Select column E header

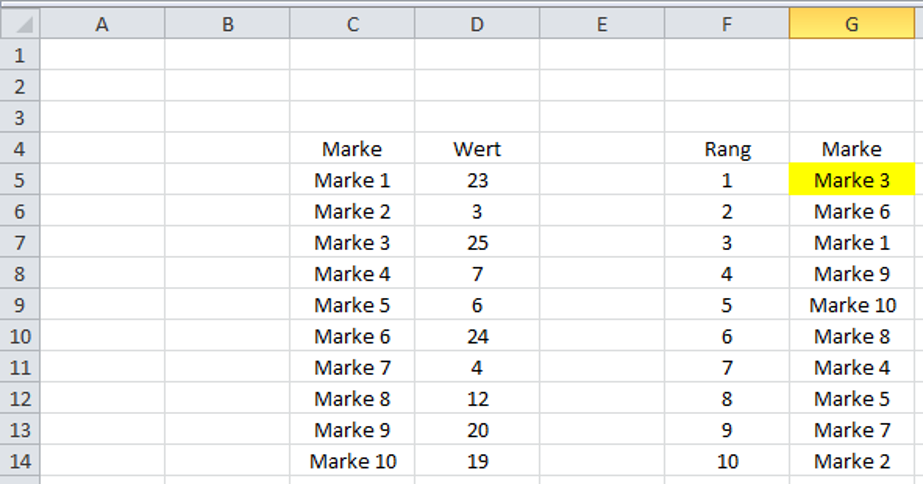pyautogui.click(x=602, y=24)
